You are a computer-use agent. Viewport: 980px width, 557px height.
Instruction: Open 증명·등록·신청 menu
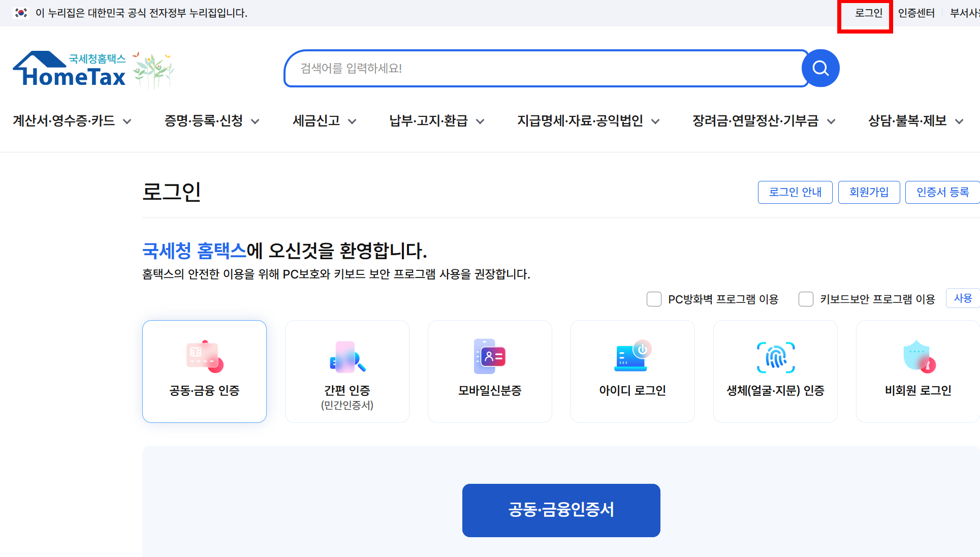click(211, 121)
